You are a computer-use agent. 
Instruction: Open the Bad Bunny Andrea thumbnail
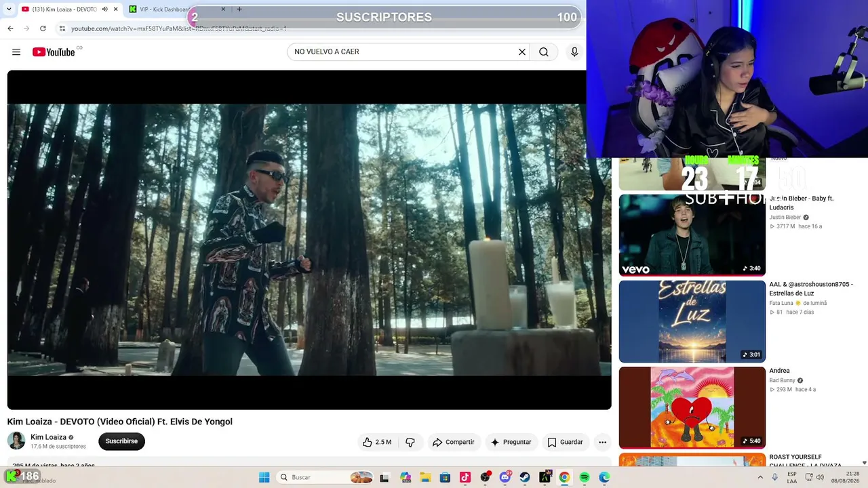point(692,407)
